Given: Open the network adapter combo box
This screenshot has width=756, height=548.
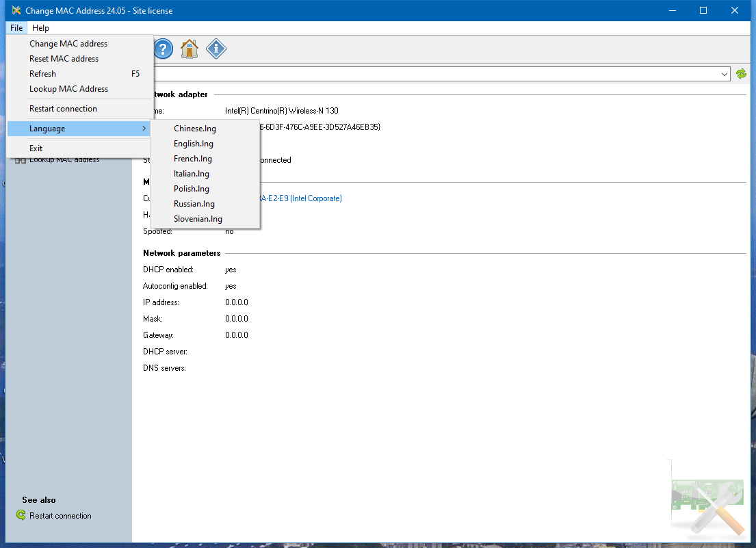Looking at the screenshot, I should tap(441, 74).
